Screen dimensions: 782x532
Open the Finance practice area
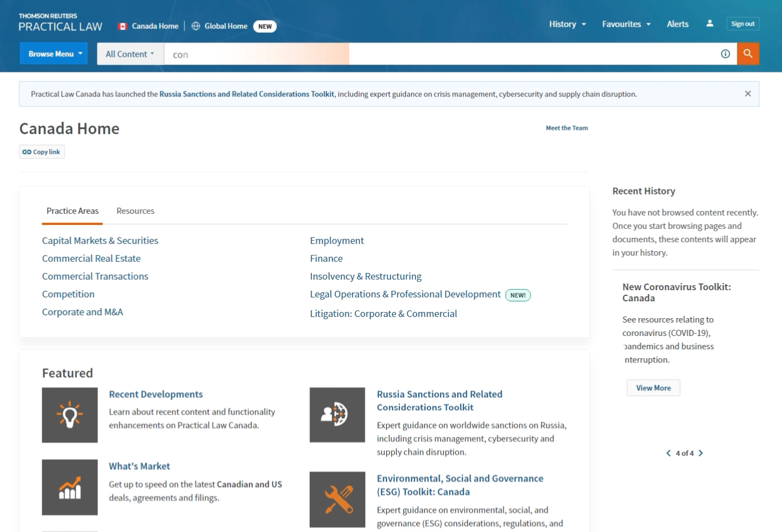326,258
